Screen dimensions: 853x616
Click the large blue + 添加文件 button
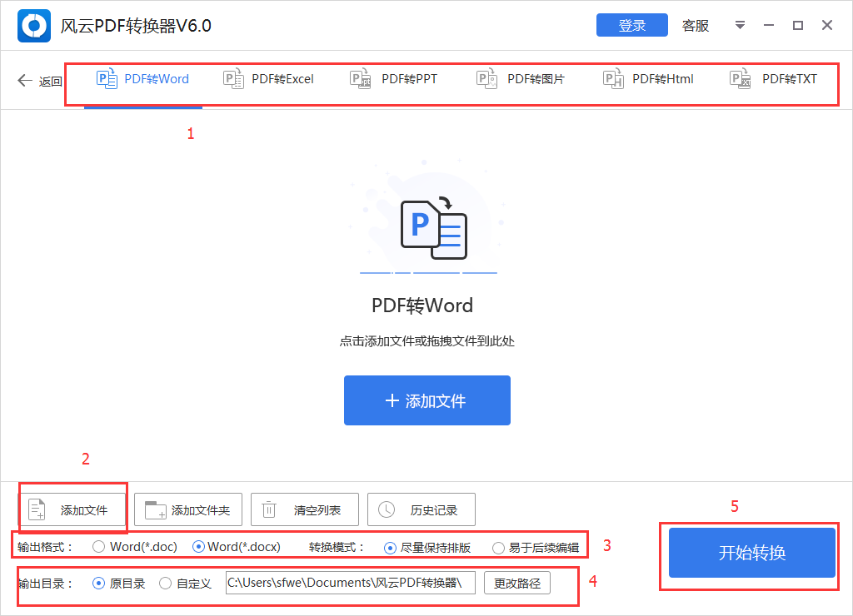(427, 400)
